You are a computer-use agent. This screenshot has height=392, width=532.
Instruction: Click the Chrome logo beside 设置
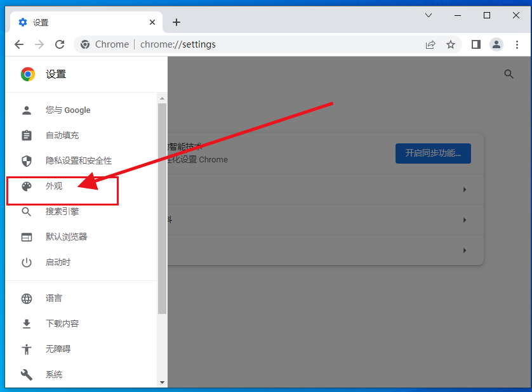tap(28, 74)
